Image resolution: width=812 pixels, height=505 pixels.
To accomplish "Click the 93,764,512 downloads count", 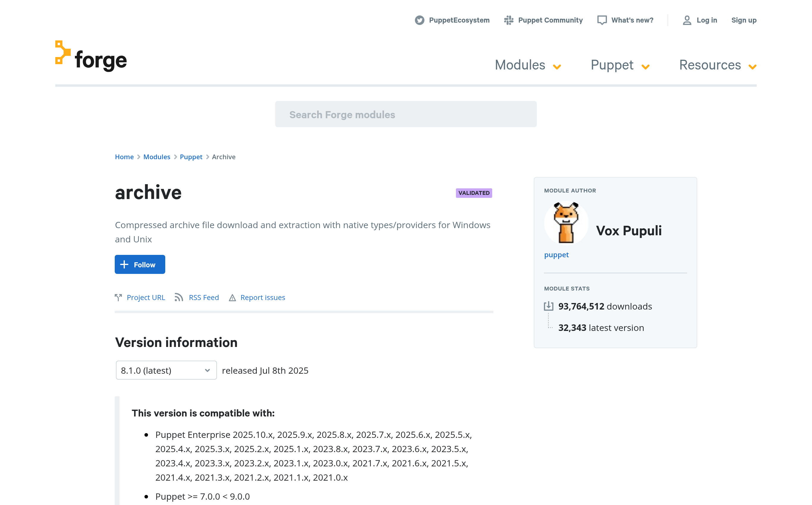I will (605, 306).
